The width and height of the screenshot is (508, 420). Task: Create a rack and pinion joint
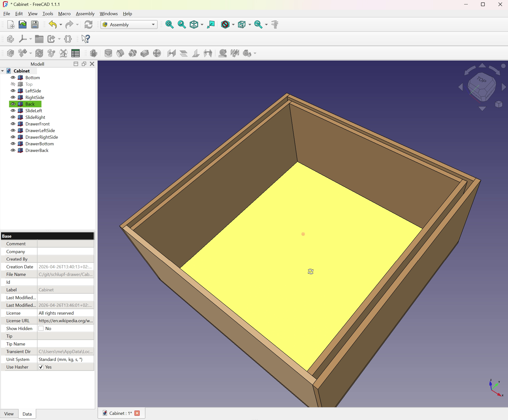pyautogui.click(x=222, y=53)
